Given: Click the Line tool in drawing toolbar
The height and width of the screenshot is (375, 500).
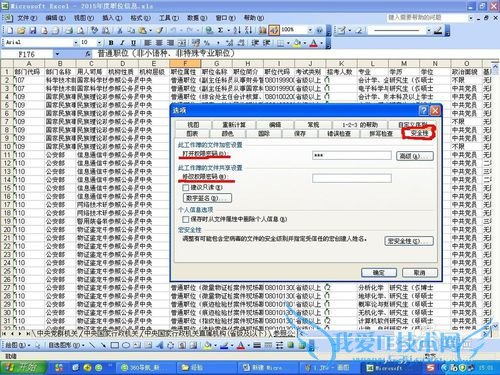Looking at the screenshot, I should (92, 345).
